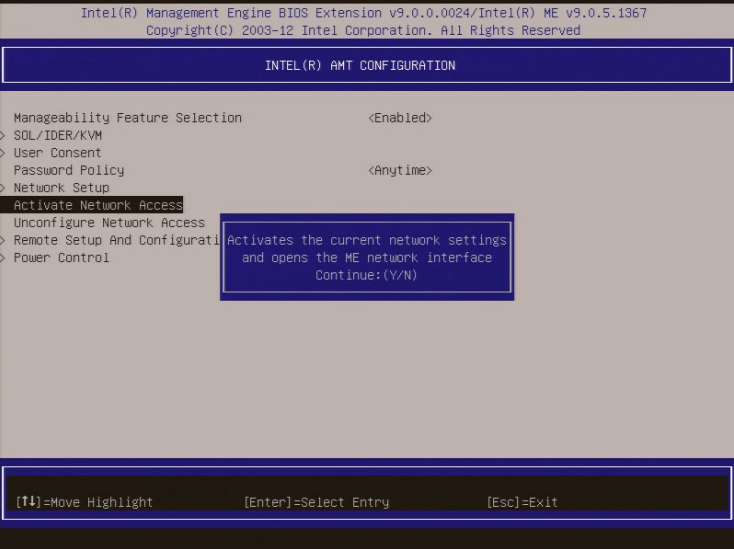Viewport: 734px width, 549px height.
Task: Choose the highlighted Activate Network Access entry
Action: 98,205
